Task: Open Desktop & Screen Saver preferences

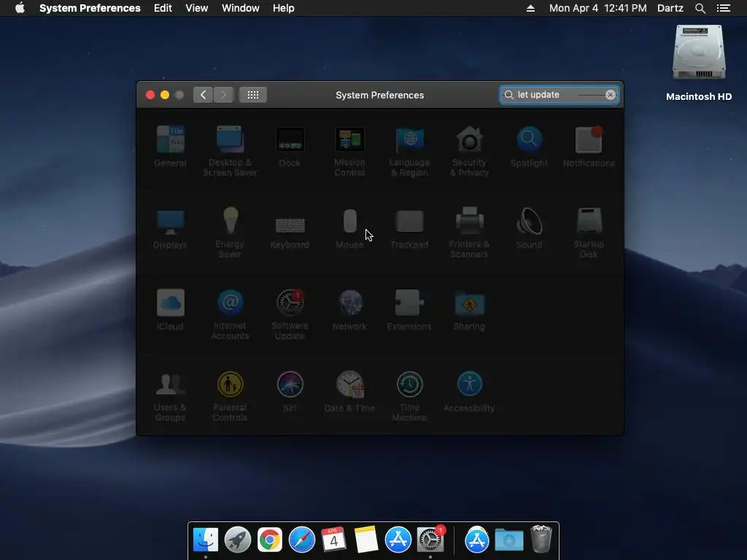Action: coord(230,151)
